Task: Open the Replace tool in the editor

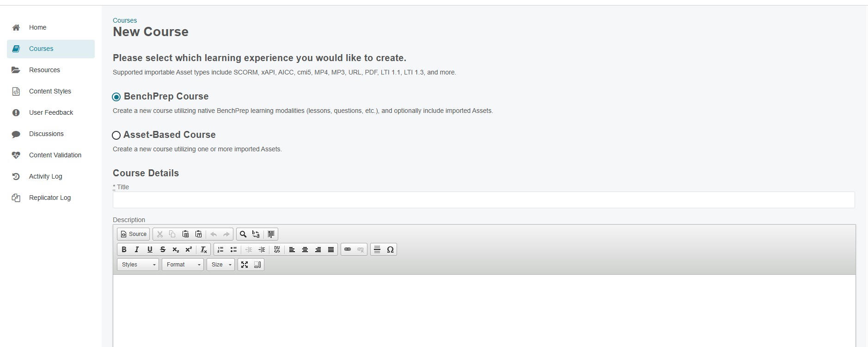Action: tap(256, 234)
